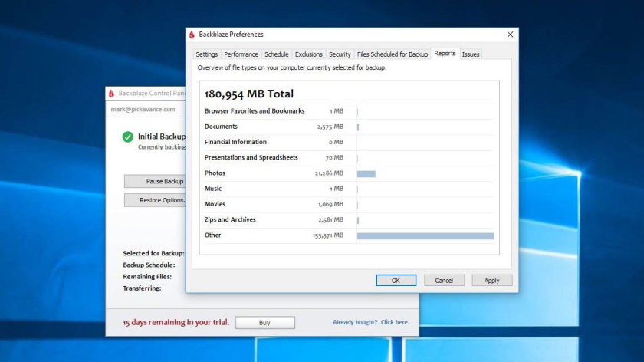Click 'Initial Backup' status heading

pyautogui.click(x=162, y=137)
